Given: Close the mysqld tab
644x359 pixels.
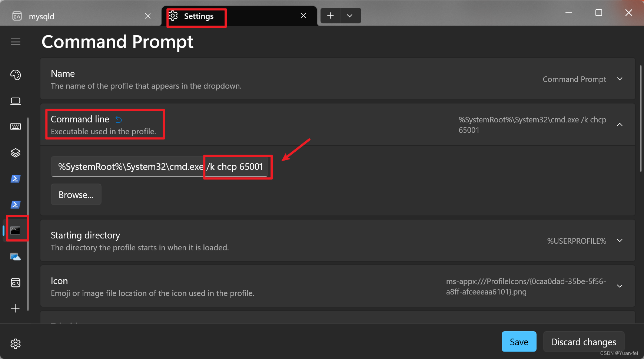Looking at the screenshot, I should tap(148, 16).
